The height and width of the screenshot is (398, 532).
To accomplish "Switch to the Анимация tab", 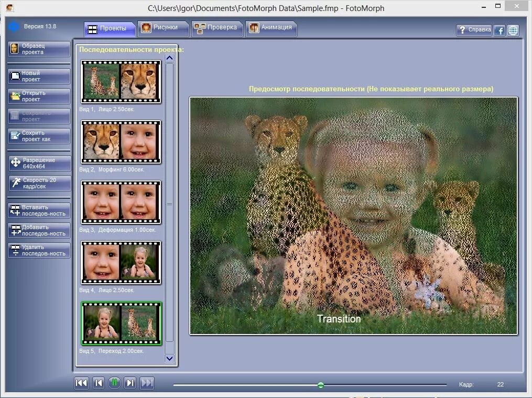I will pos(271,28).
